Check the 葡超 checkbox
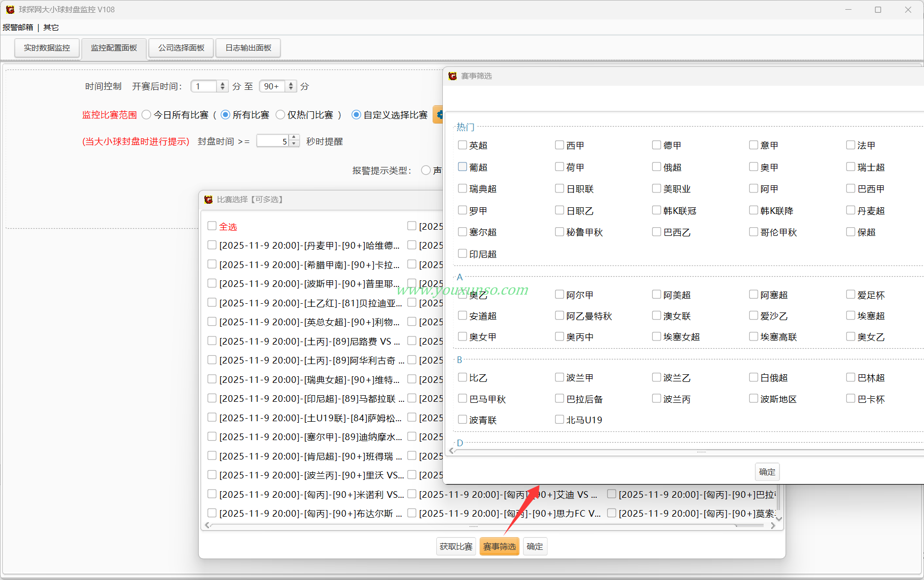The height and width of the screenshot is (580, 924). tap(462, 167)
